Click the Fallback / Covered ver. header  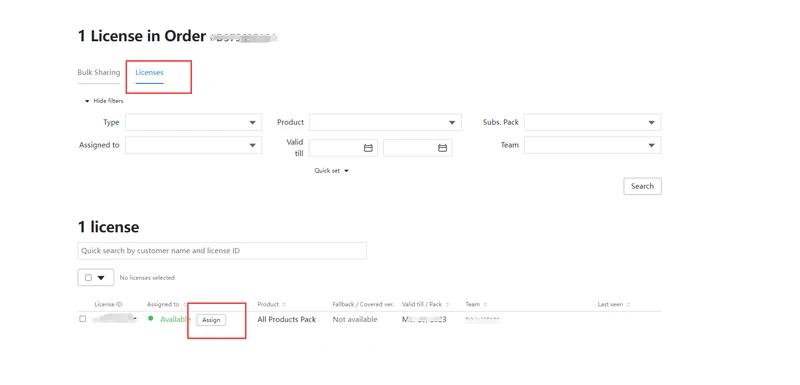363,304
